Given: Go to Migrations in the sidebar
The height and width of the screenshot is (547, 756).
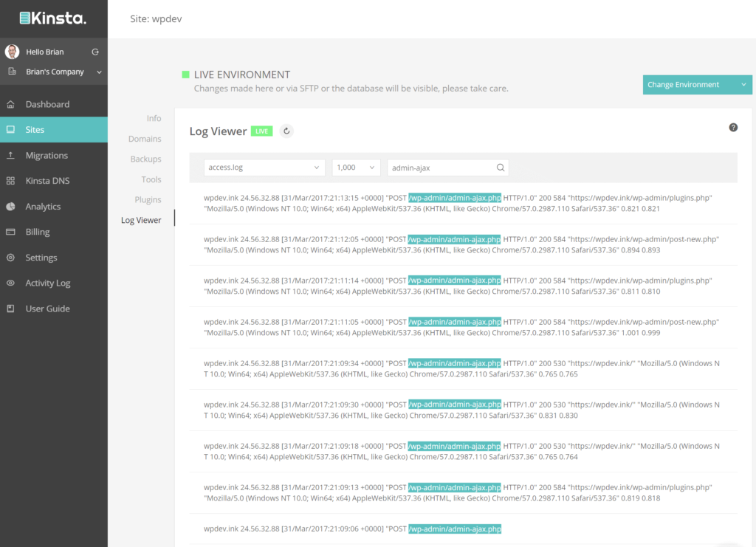Looking at the screenshot, I should coord(47,156).
